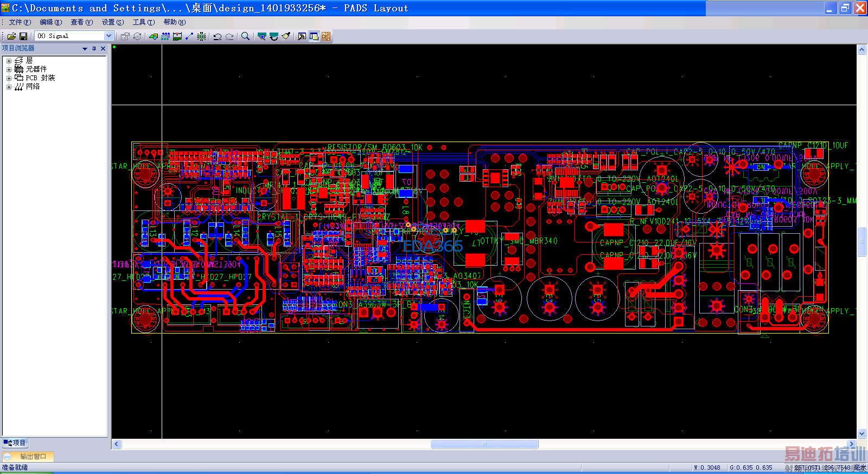The image size is (868, 474).
Task: Select the 层 item in project browser
Action: click(29, 61)
